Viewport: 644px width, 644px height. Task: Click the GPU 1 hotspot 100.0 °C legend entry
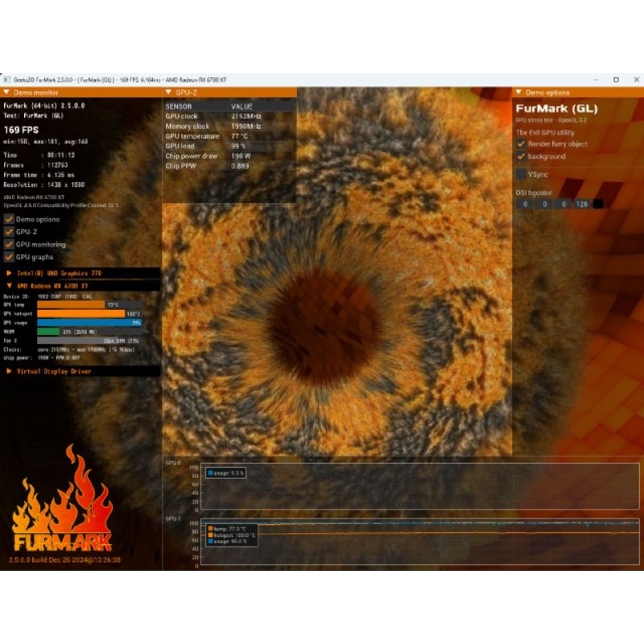click(232, 535)
